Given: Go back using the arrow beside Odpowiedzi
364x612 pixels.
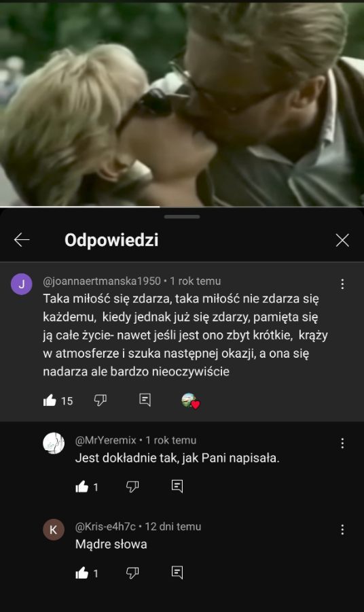Looking at the screenshot, I should tap(22, 239).
